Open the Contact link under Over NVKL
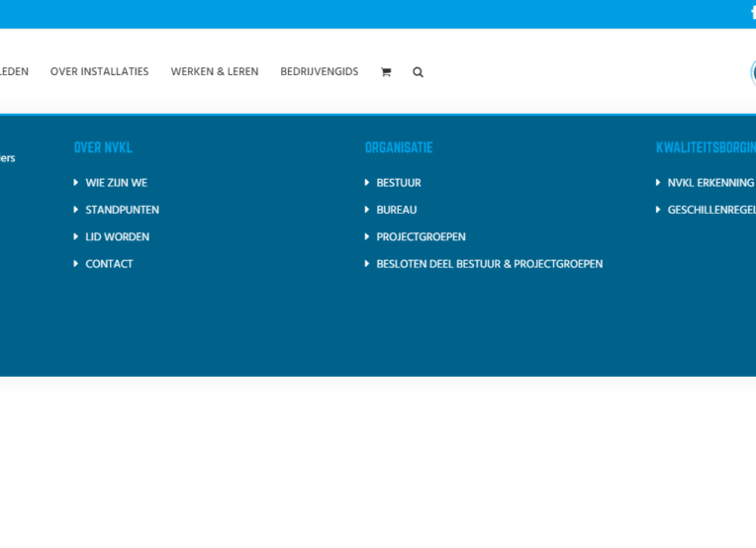Image resolution: width=756 pixels, height=548 pixels. (109, 264)
